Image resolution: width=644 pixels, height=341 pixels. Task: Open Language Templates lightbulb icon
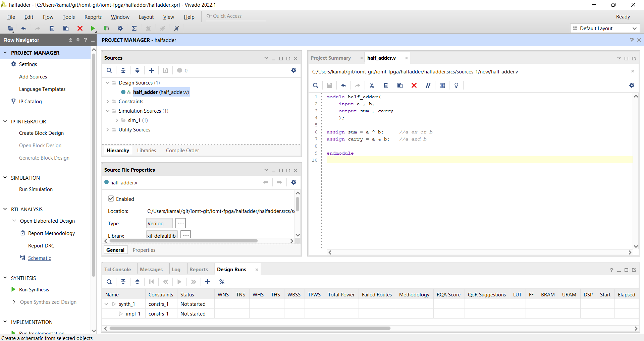click(x=456, y=86)
